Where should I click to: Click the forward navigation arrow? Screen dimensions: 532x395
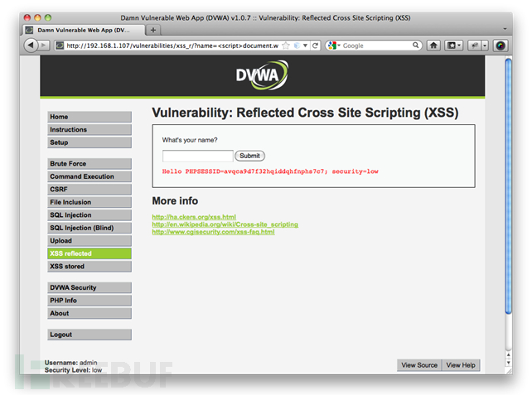click(43, 46)
